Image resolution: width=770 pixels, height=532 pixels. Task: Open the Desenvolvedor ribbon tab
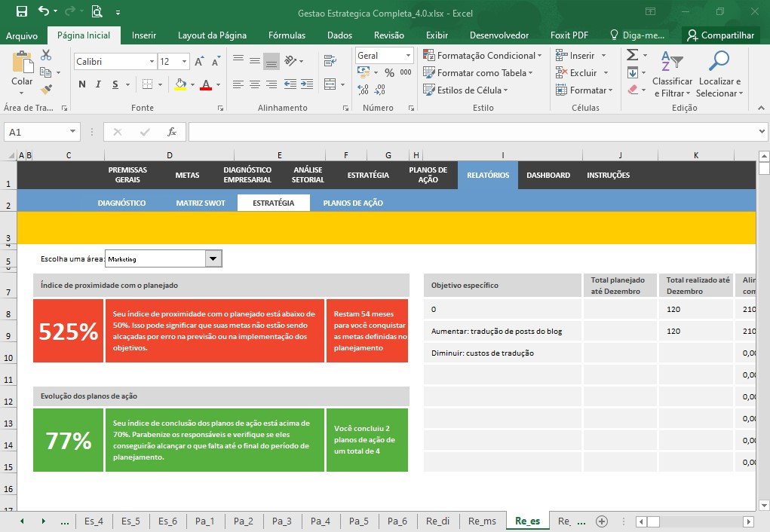tap(499, 35)
